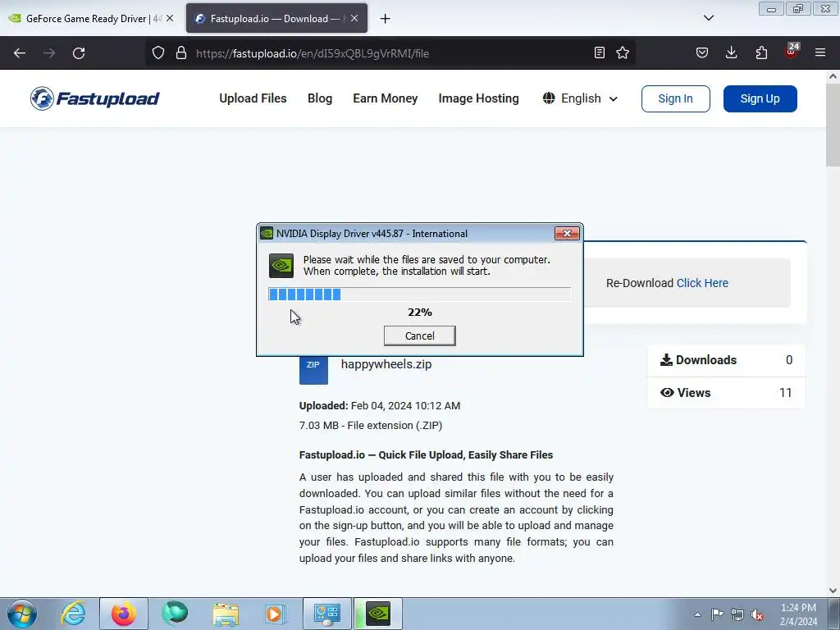840x630 pixels.
Task: Close the Fastupload.io tab
Action: click(354, 18)
